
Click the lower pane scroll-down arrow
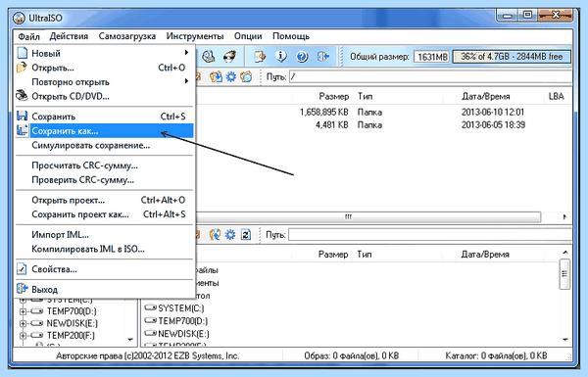[x=564, y=340]
